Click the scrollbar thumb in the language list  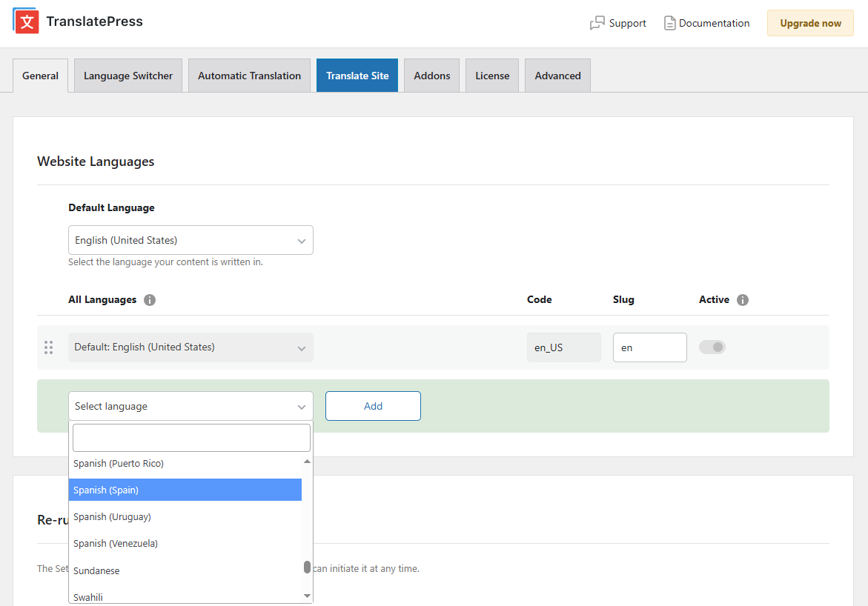(307, 567)
